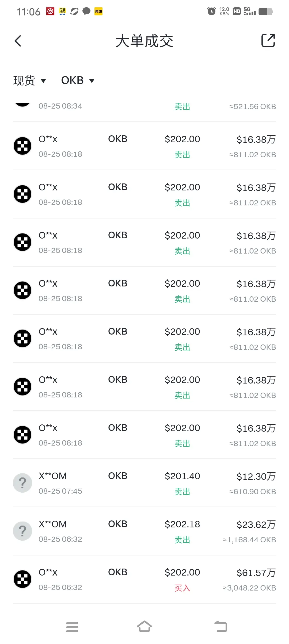Image resolution: width=289 pixels, height=644 pixels.
Task: Tap the OKB dropdown arrow triangle
Action: [x=92, y=81]
